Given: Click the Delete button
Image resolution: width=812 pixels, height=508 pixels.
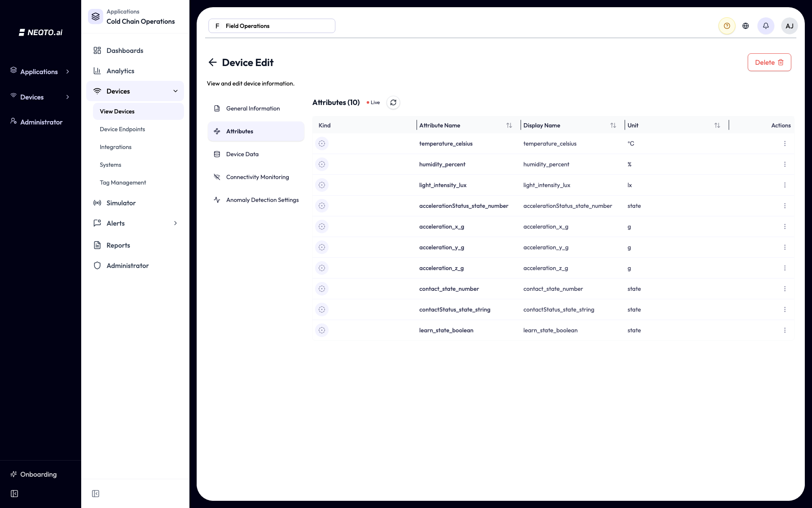Looking at the screenshot, I should tap(769, 62).
